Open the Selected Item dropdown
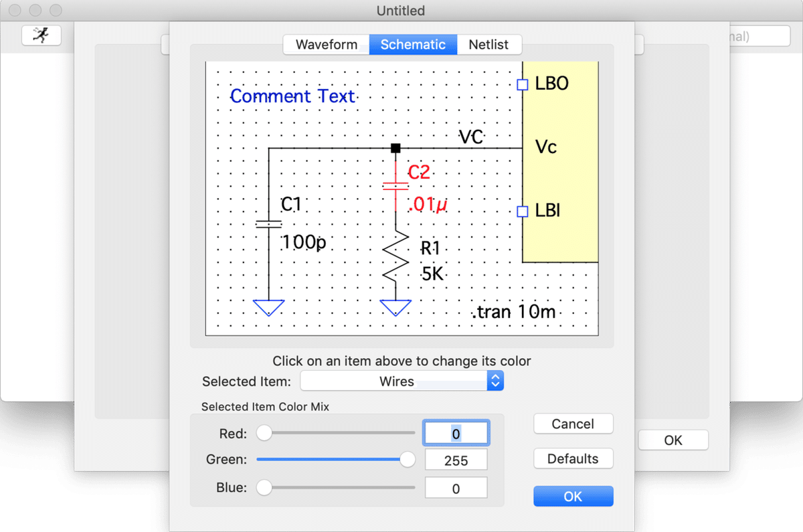Image resolution: width=803 pixels, height=532 pixels. [401, 381]
